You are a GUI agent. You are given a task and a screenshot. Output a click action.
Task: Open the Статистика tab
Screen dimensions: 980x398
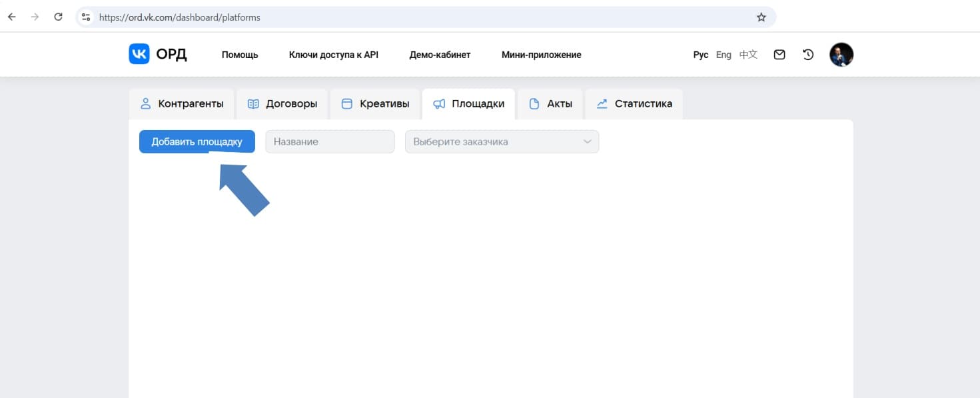(634, 104)
